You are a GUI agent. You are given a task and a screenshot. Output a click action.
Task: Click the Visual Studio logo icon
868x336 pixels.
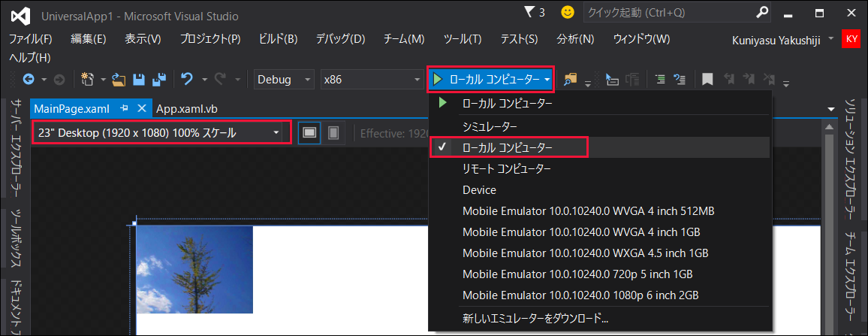pos(20,16)
